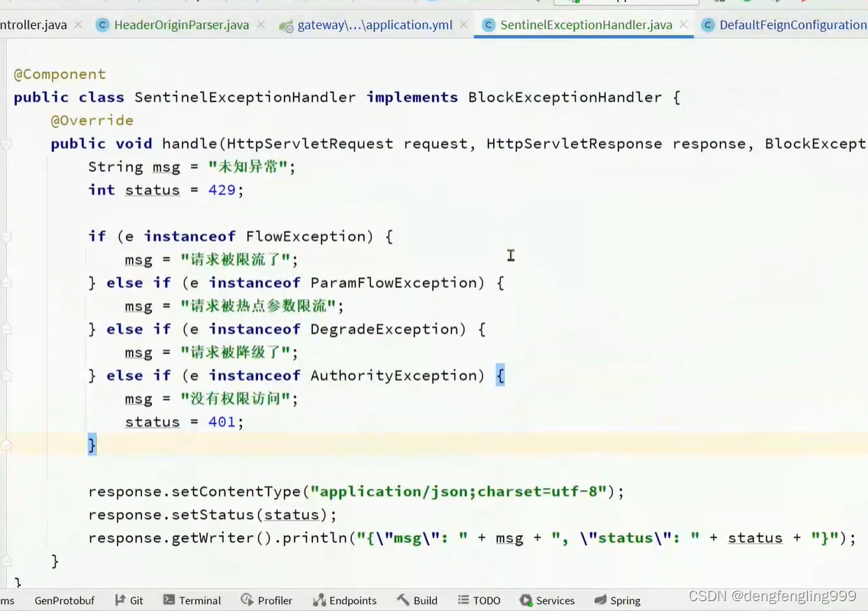Click the TODO list icon
The width and height of the screenshot is (868, 611).
[463, 600]
